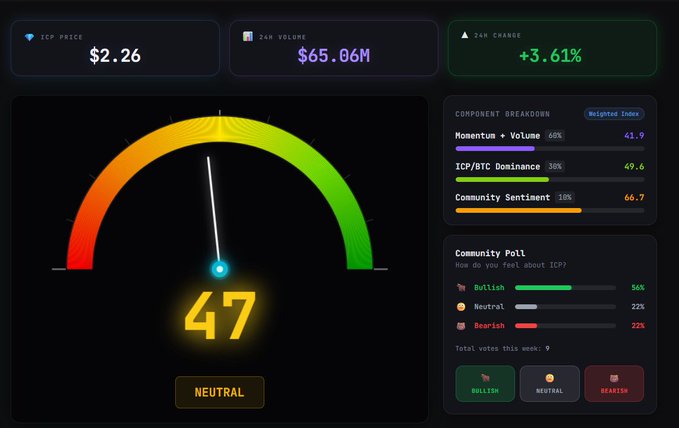The height and width of the screenshot is (428, 679).
Task: Vote with the green BULLISH button
Action: pyautogui.click(x=485, y=383)
